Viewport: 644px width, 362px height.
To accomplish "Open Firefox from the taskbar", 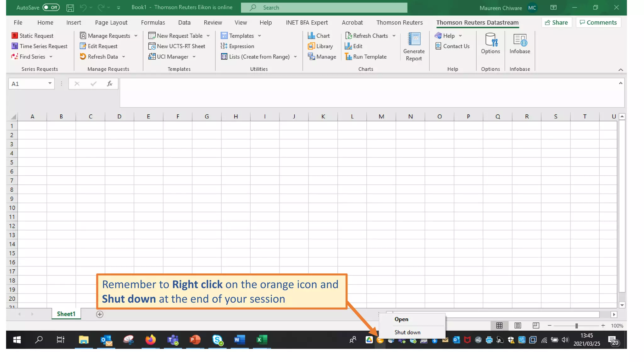I will 150,340.
